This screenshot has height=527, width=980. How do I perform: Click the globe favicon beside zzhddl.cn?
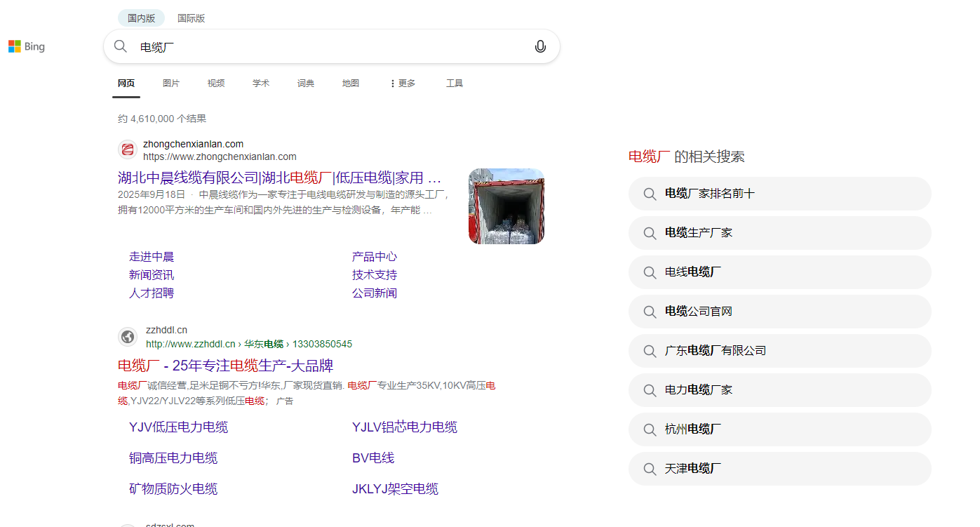click(x=128, y=336)
